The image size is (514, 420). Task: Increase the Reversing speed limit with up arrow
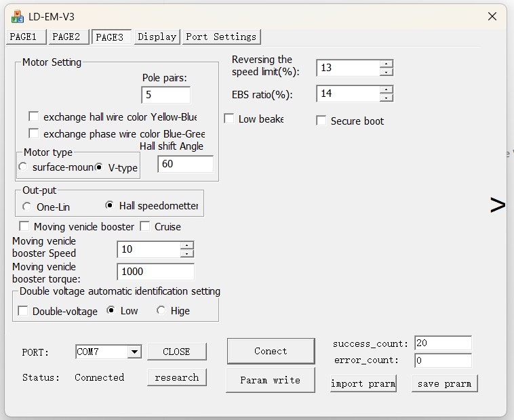[387, 64]
